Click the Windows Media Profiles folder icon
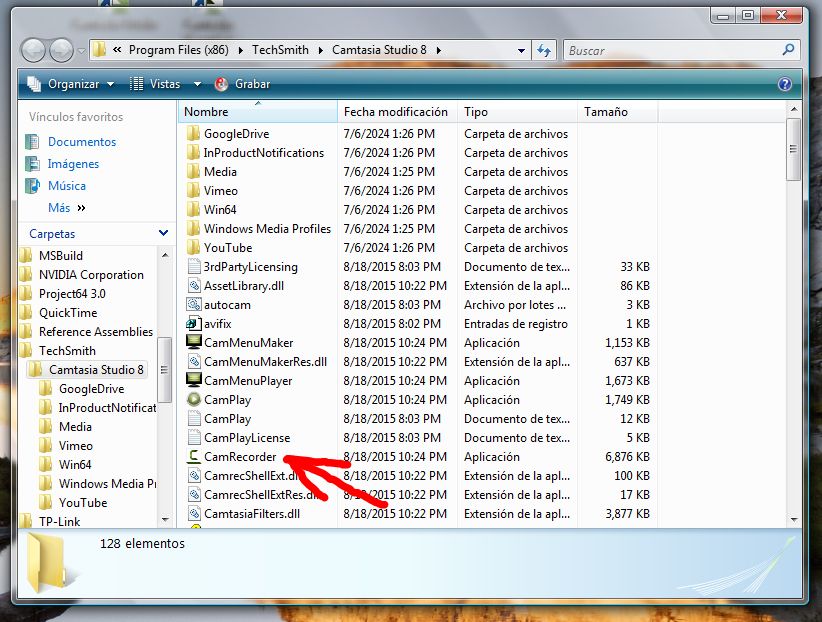 [193, 228]
